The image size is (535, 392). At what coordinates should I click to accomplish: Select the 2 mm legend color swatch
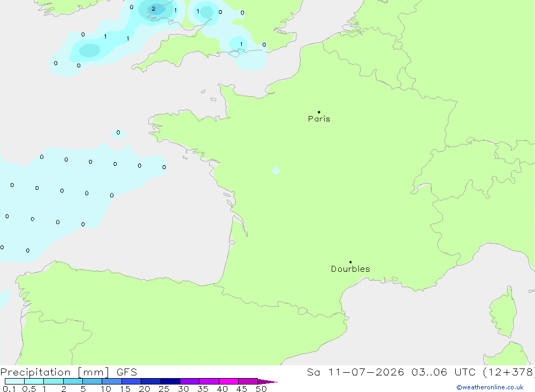tap(73, 381)
